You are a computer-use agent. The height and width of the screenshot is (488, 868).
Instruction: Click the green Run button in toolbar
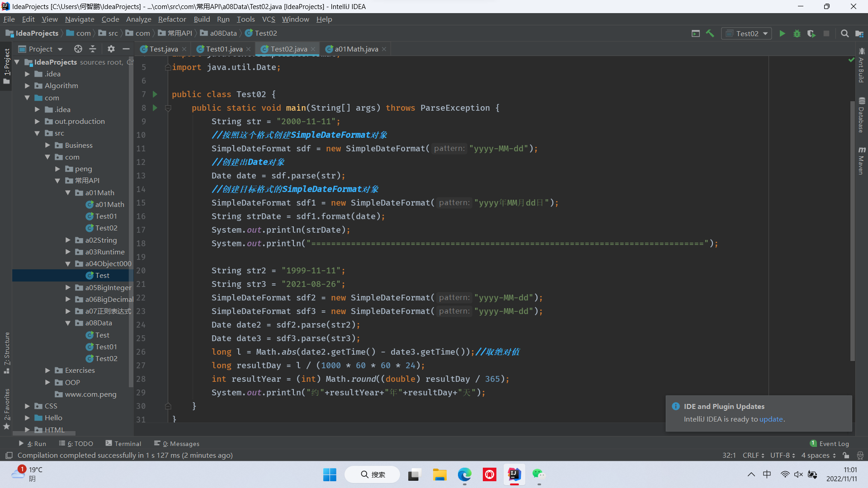(782, 33)
